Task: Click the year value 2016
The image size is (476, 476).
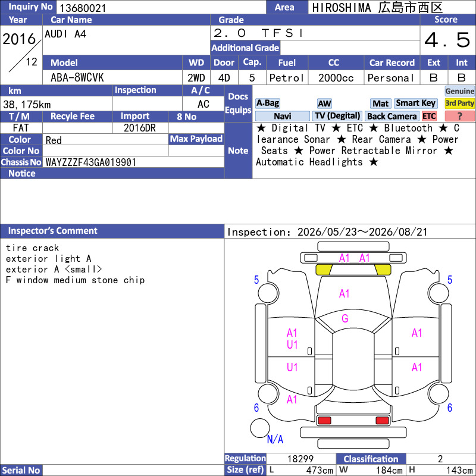Action: tap(19, 39)
